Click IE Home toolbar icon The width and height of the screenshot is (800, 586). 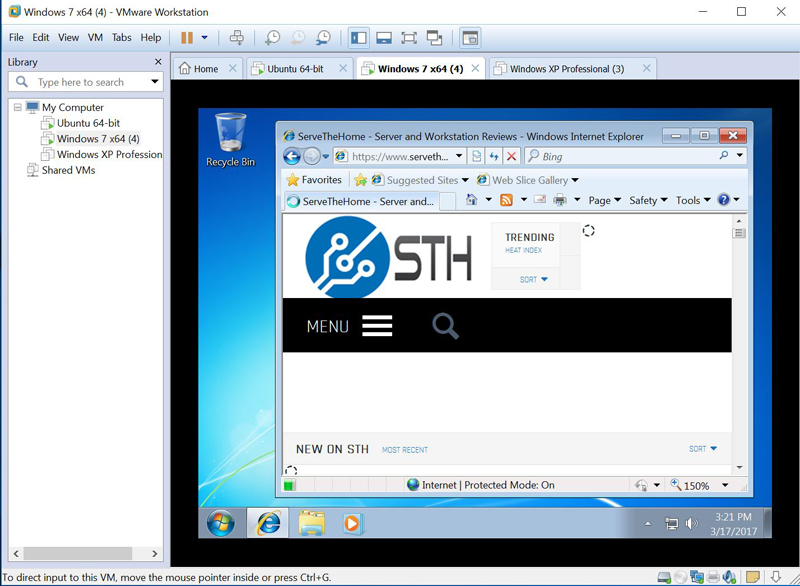[471, 200]
